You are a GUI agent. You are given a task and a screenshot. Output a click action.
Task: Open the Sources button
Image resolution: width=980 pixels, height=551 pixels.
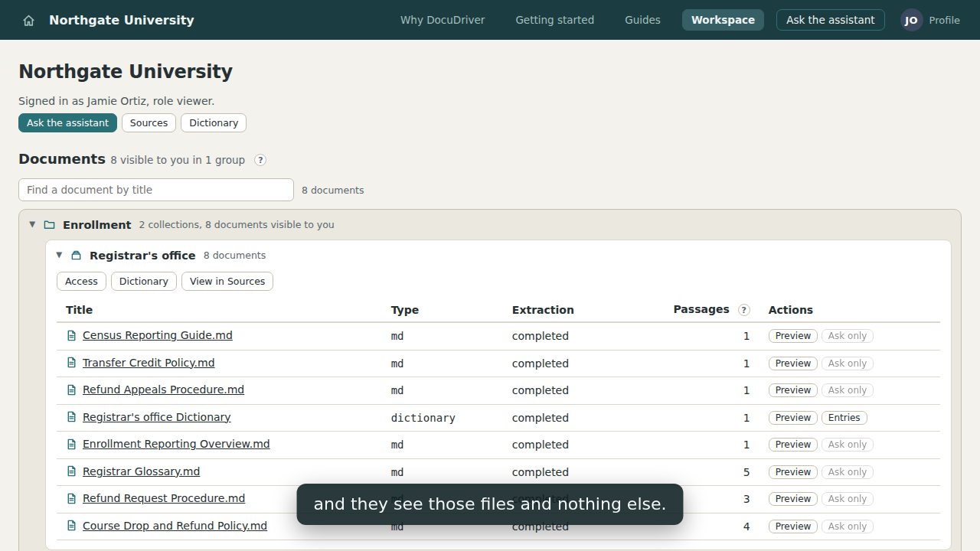click(x=149, y=122)
